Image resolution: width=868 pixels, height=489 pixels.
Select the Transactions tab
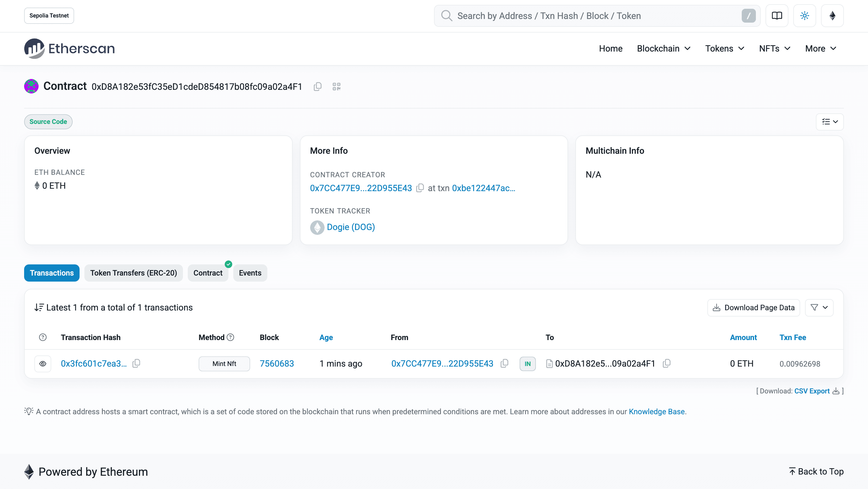(x=52, y=273)
